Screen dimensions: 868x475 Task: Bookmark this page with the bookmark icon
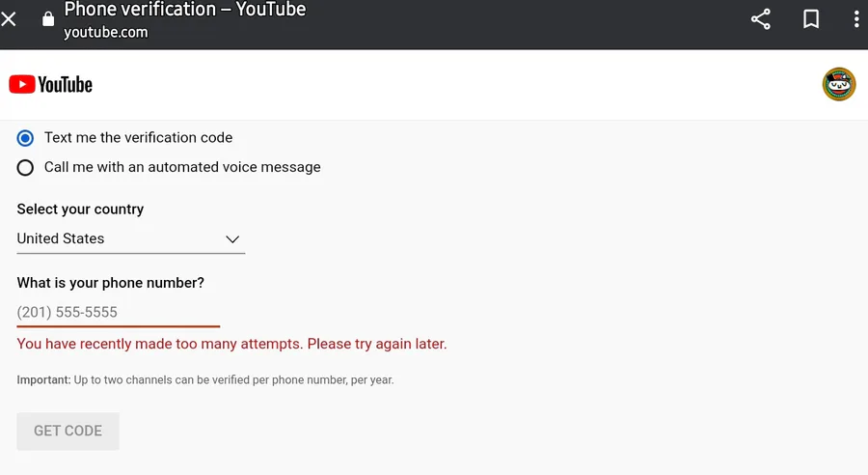(811, 19)
